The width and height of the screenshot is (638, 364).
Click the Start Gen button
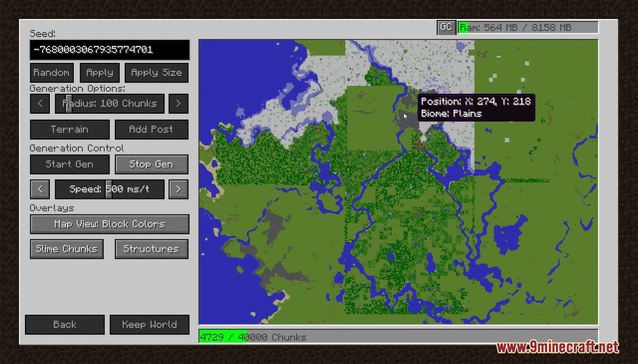pyautogui.click(x=69, y=165)
